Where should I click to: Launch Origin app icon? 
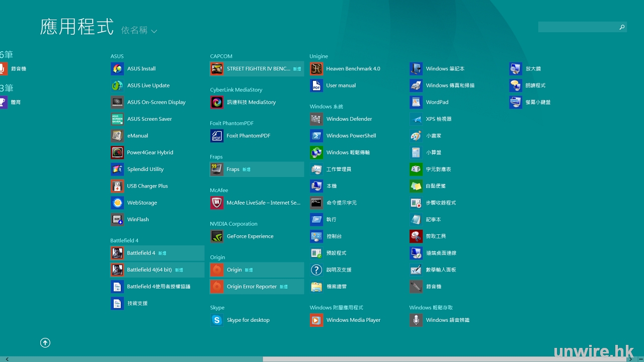(x=217, y=270)
